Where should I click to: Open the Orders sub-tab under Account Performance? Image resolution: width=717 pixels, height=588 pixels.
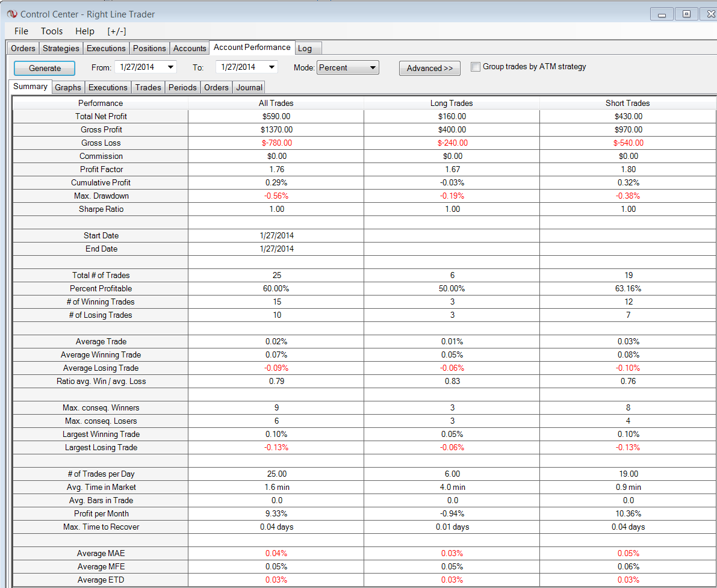click(216, 87)
